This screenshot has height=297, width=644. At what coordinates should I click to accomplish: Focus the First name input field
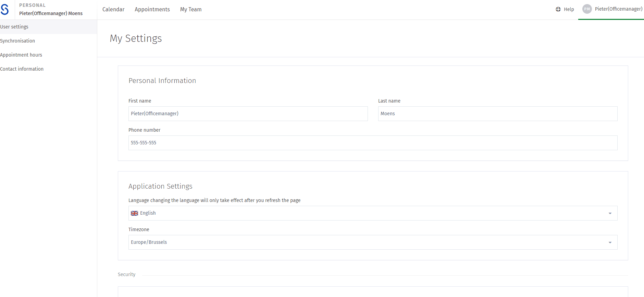(248, 114)
